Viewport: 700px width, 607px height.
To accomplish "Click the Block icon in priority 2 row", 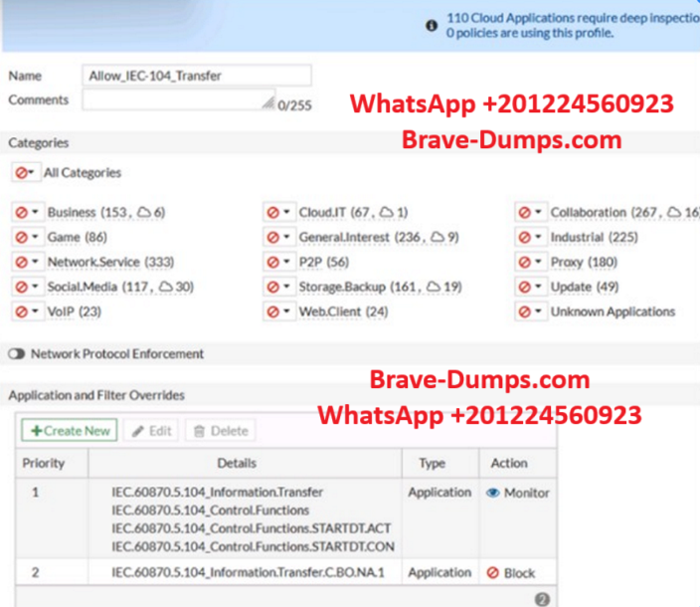I will (492, 573).
